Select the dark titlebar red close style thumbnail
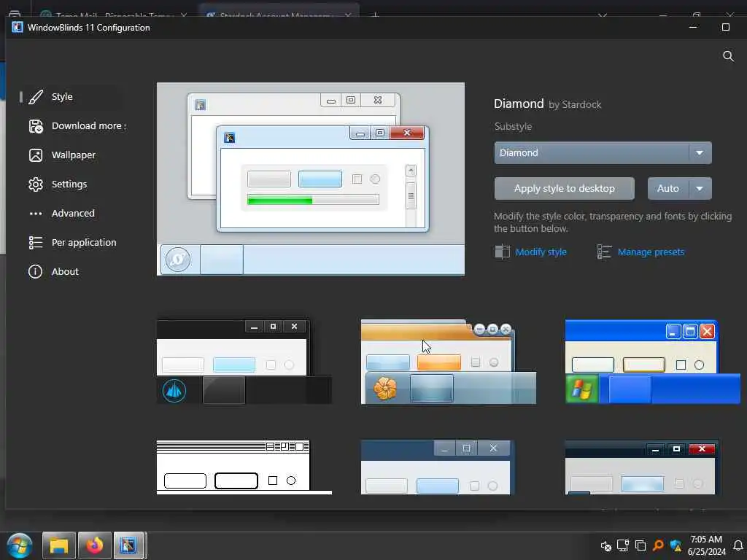The height and width of the screenshot is (560, 747). 641,467
